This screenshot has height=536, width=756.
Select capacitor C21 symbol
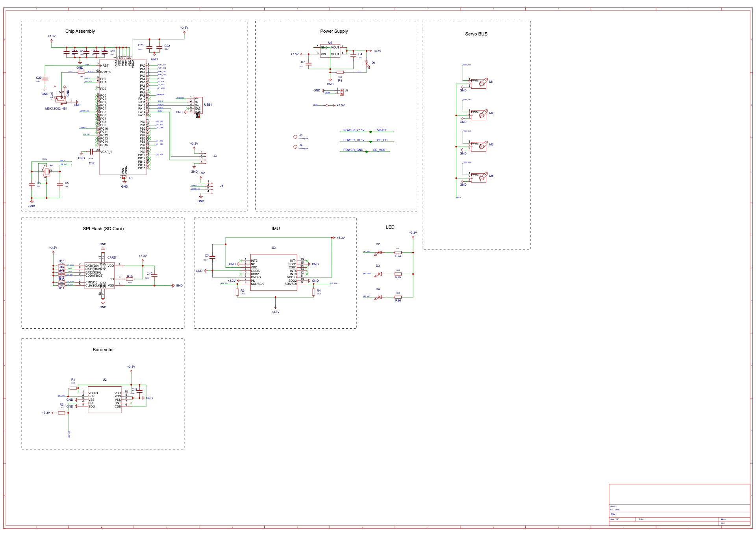[x=149, y=48]
